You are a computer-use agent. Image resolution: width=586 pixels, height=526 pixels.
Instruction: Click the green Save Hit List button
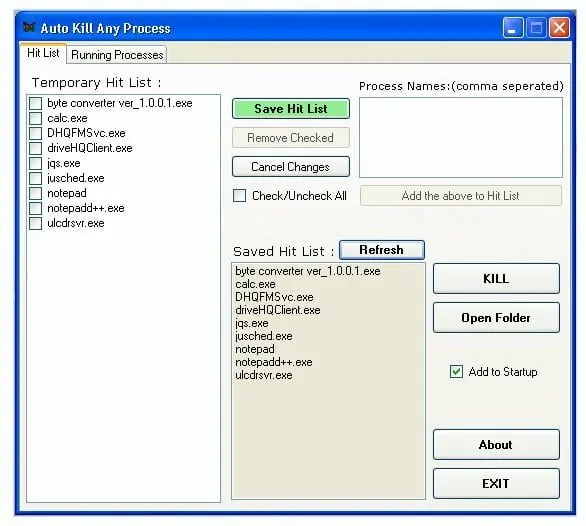click(291, 109)
